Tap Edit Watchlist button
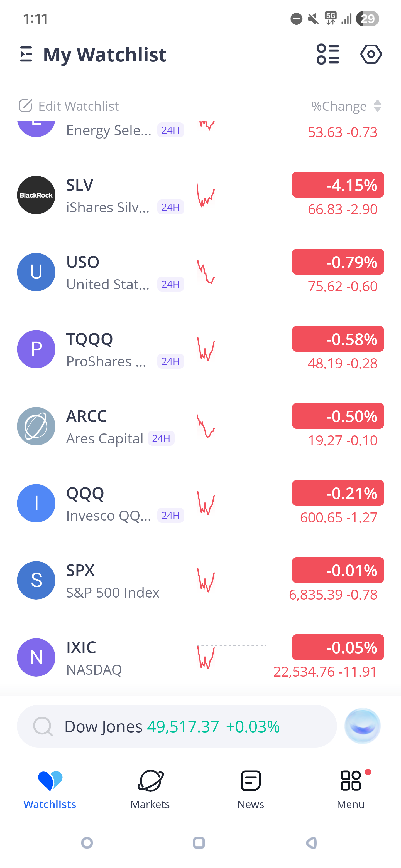This screenshot has height=868, width=401. [x=69, y=106]
